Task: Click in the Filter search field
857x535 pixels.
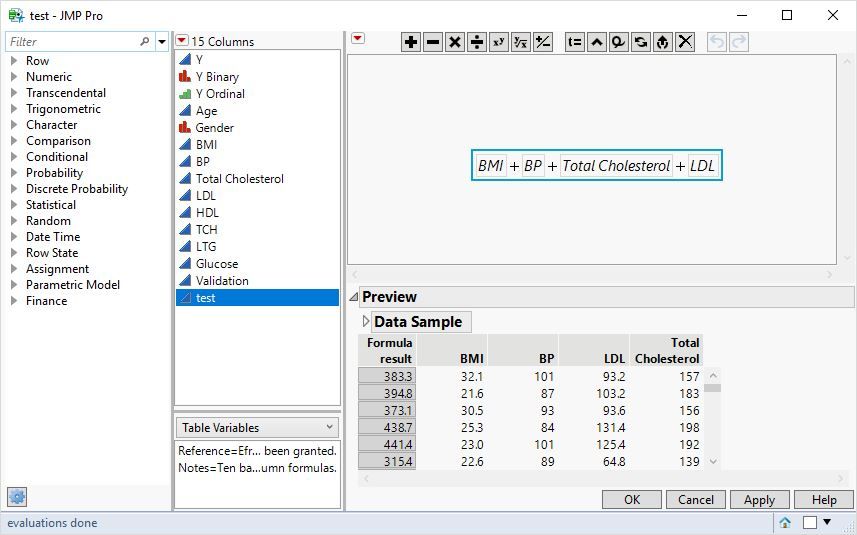Action: 74,42
